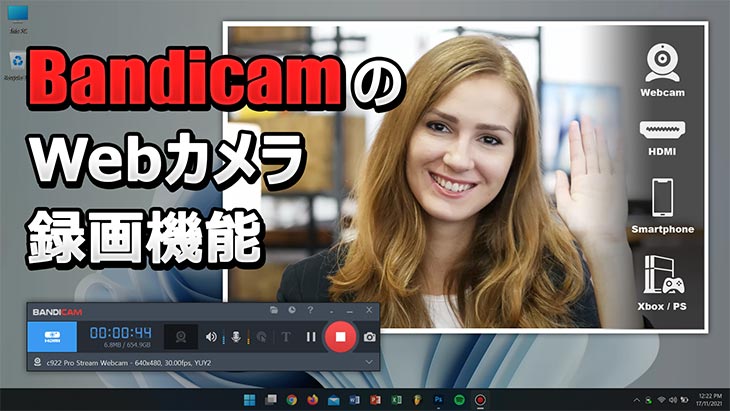Open Microsoft Word from the taskbar
The width and height of the screenshot is (730, 411).
[x=354, y=400]
